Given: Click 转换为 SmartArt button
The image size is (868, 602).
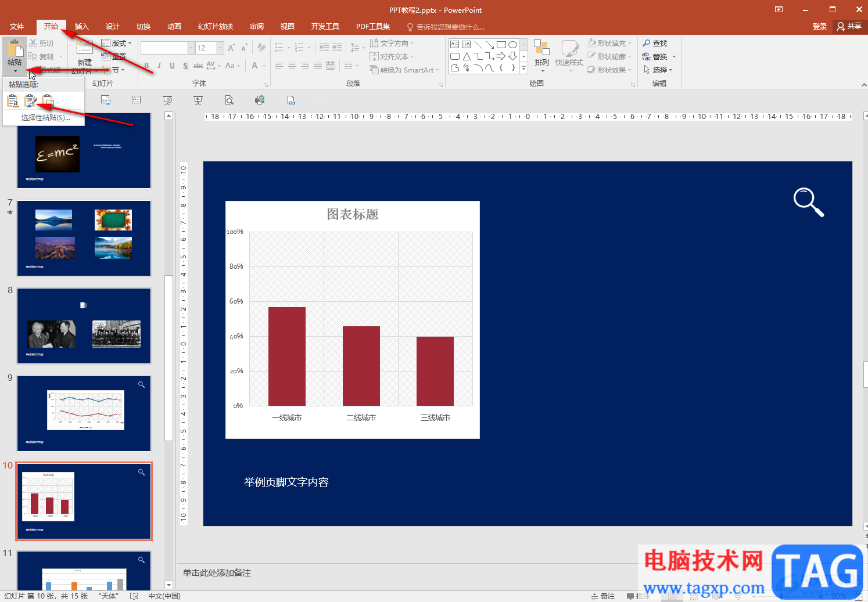Looking at the screenshot, I should (404, 70).
